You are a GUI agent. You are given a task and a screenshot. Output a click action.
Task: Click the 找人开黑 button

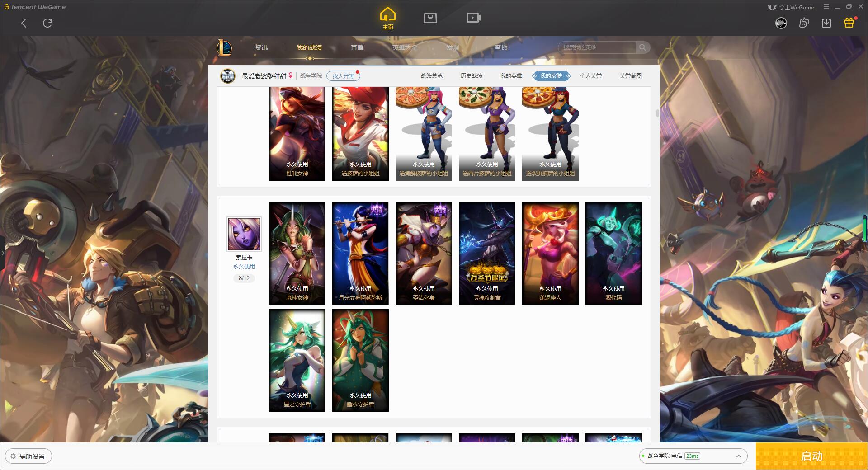point(343,76)
